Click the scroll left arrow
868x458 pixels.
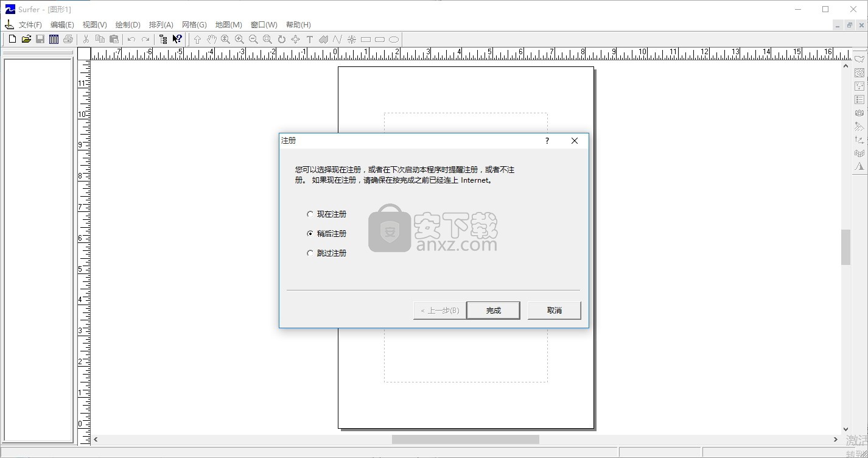click(96, 439)
